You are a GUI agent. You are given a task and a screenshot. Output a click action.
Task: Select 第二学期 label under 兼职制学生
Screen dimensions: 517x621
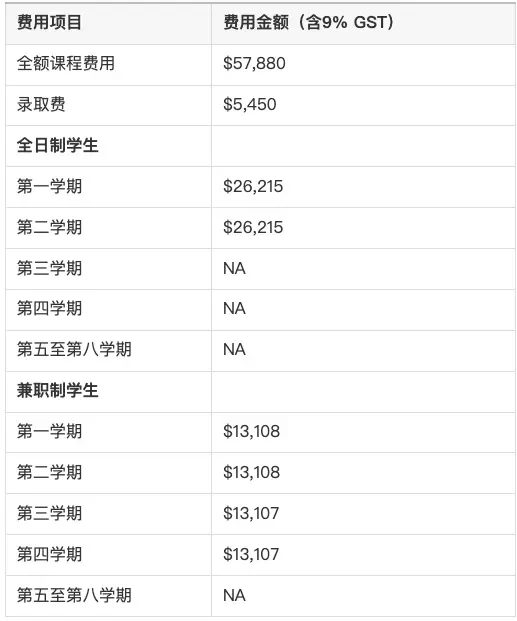click(x=49, y=472)
